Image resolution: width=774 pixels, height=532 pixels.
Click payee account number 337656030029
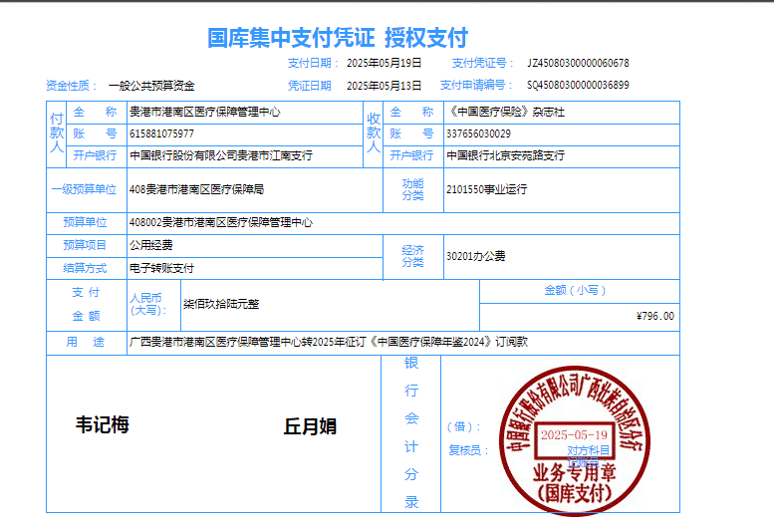pos(479,133)
